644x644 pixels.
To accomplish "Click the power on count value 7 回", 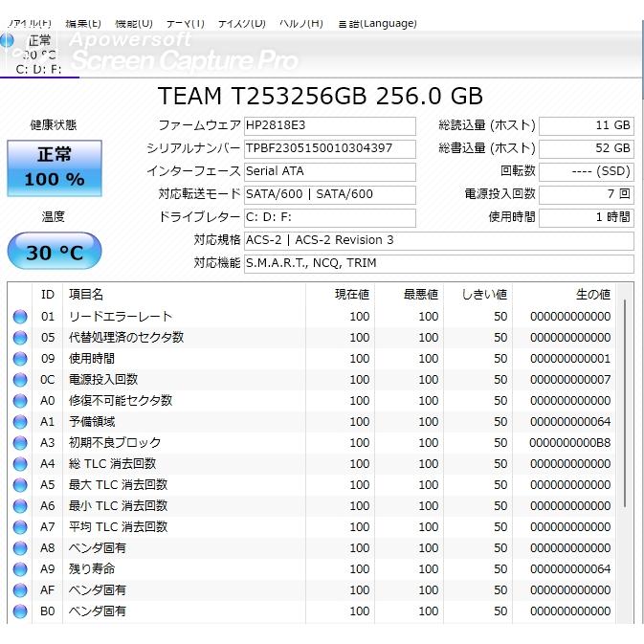I will tap(587, 194).
